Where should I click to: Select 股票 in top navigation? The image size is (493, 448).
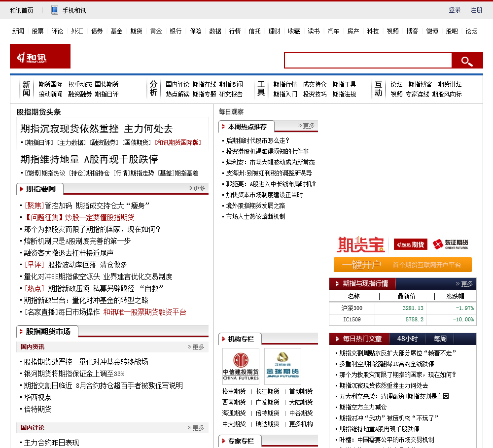pos(38,31)
